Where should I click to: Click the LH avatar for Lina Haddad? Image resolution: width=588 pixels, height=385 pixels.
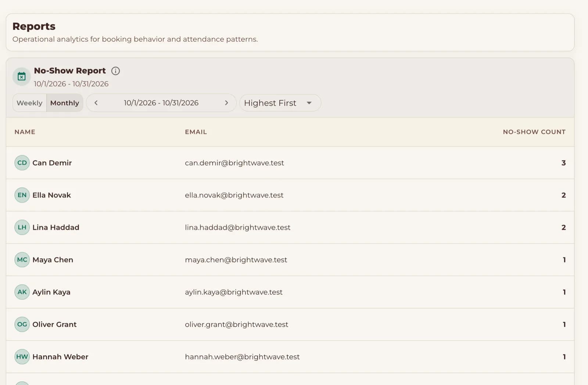pyautogui.click(x=22, y=227)
